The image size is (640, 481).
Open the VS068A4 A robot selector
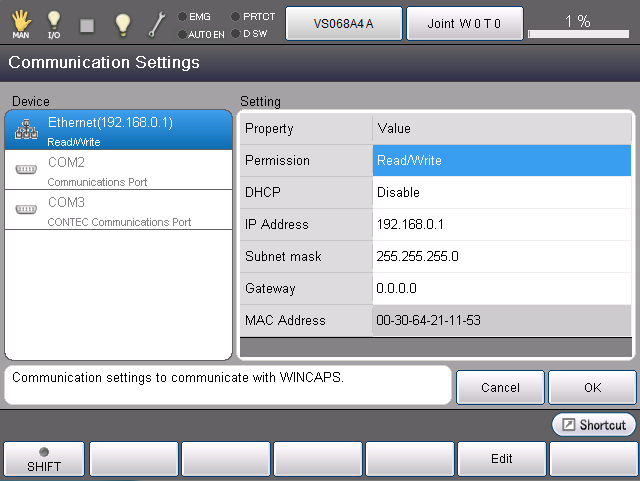pyautogui.click(x=344, y=23)
